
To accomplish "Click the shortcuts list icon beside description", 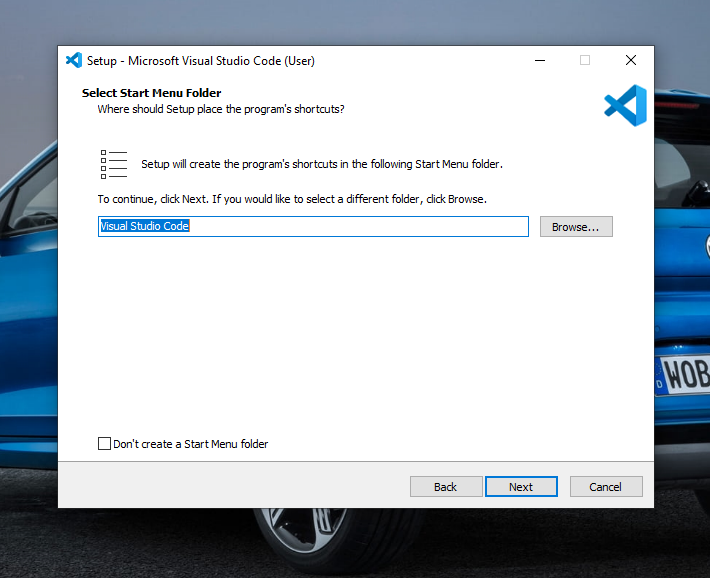I will 114,164.
